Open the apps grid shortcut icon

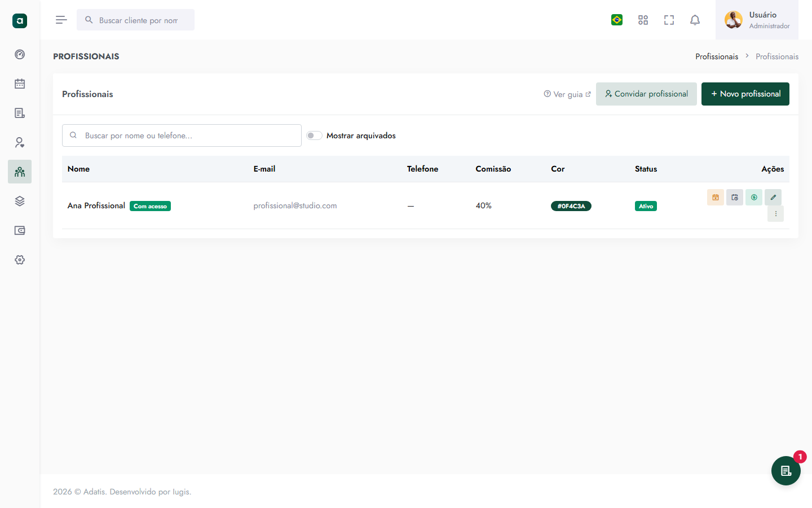point(643,20)
